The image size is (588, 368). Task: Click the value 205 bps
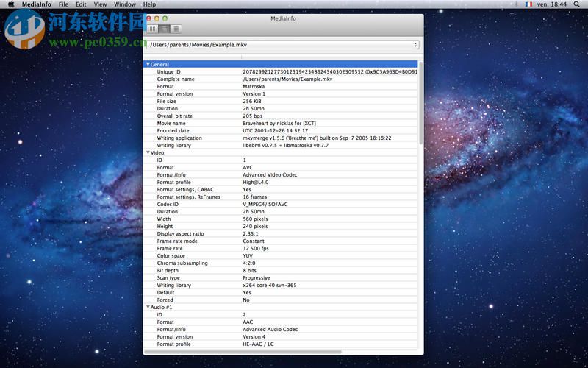pyautogui.click(x=253, y=116)
